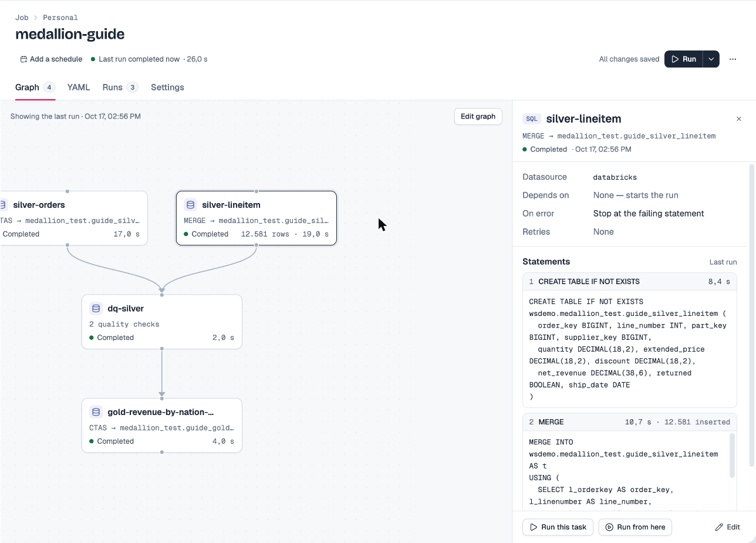The image size is (756, 543).
Task: Switch to the YAML tab
Action: [79, 87]
